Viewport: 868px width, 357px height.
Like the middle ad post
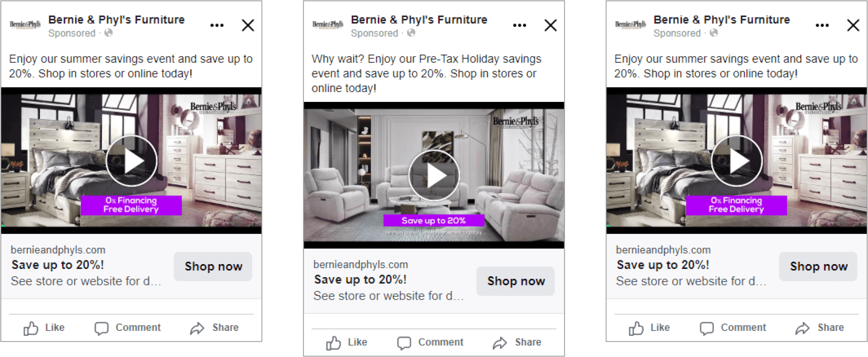point(346,343)
